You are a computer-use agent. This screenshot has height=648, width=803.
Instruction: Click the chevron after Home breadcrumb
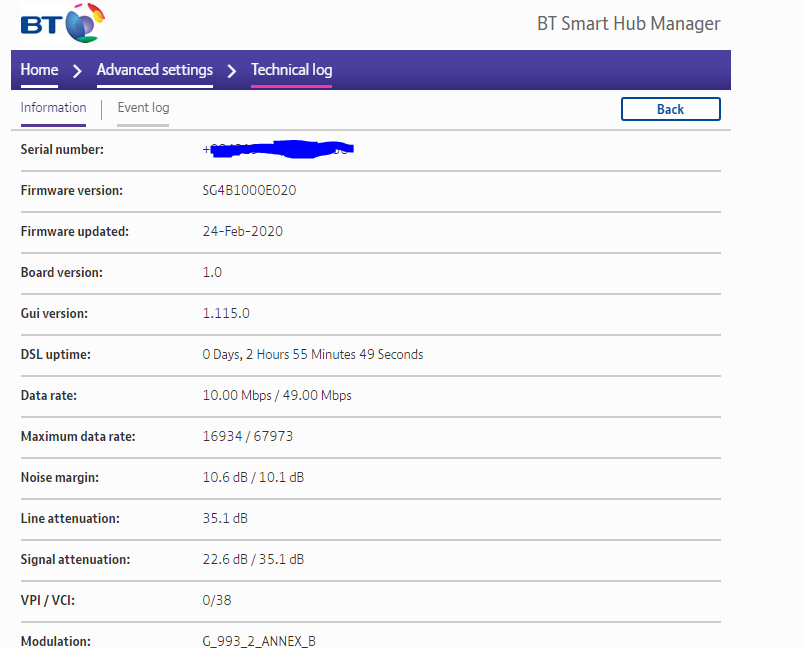coord(77,70)
